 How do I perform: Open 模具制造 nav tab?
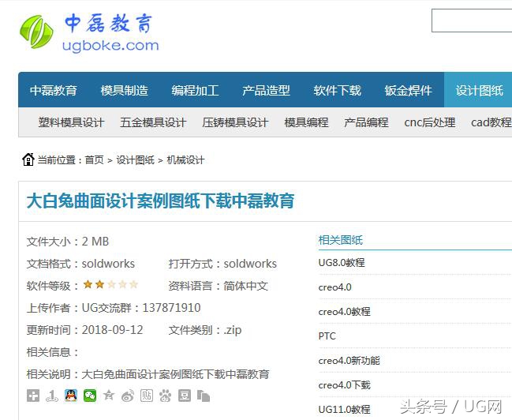click(125, 90)
